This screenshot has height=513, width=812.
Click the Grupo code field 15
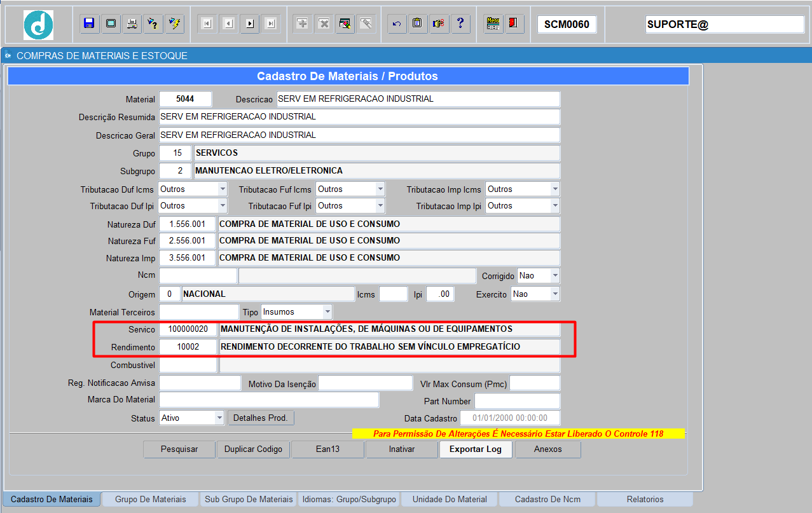[175, 153]
